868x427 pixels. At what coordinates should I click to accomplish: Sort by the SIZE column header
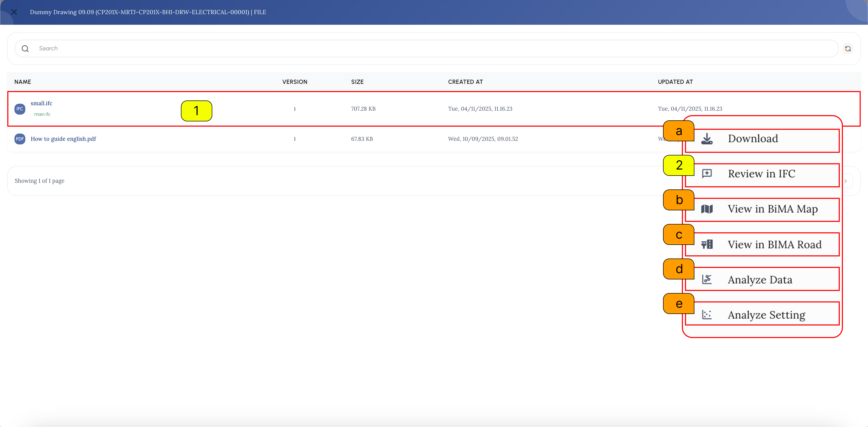(357, 82)
